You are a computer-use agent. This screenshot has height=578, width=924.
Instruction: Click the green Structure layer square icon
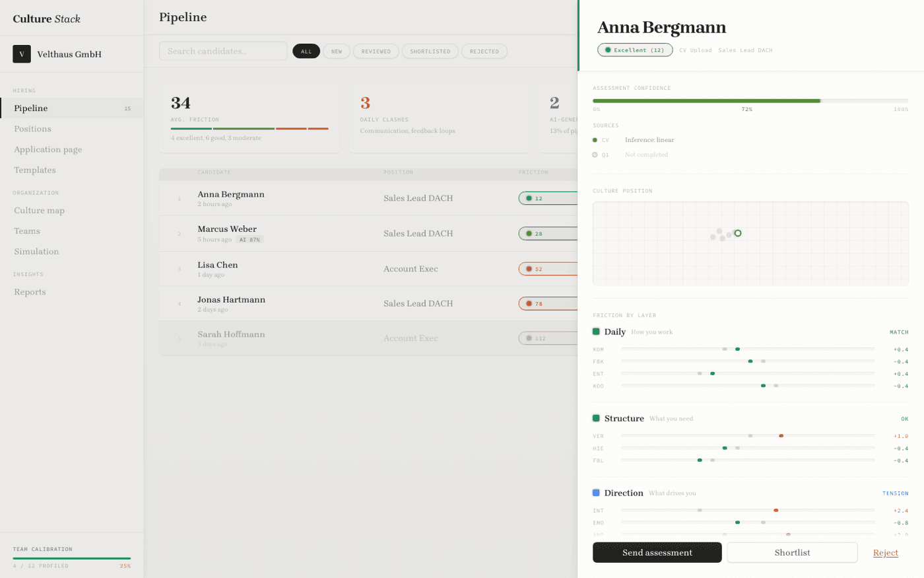[596, 418]
